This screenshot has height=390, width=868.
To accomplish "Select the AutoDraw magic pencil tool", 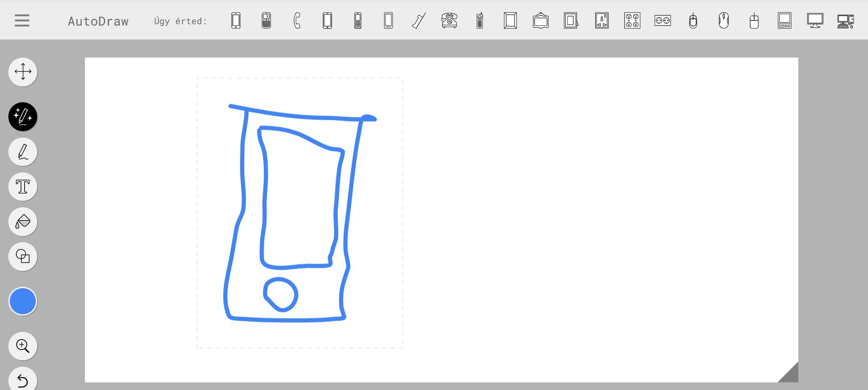I will click(x=23, y=117).
